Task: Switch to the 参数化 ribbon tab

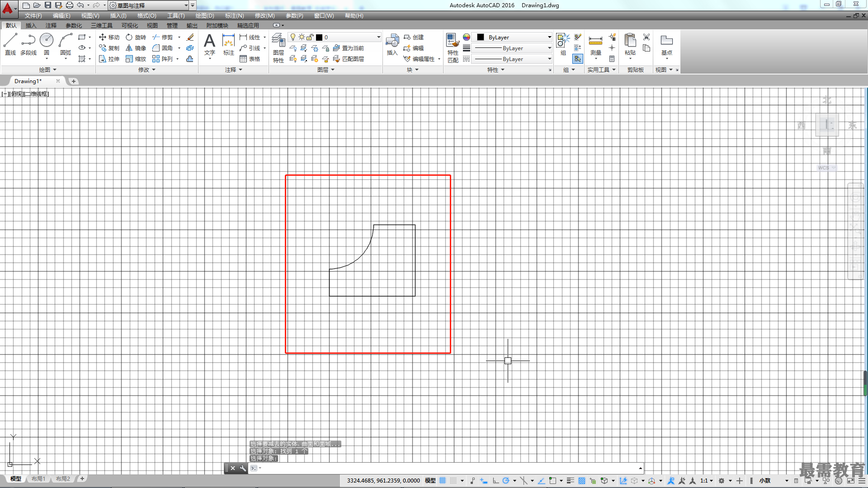Action: tap(74, 26)
